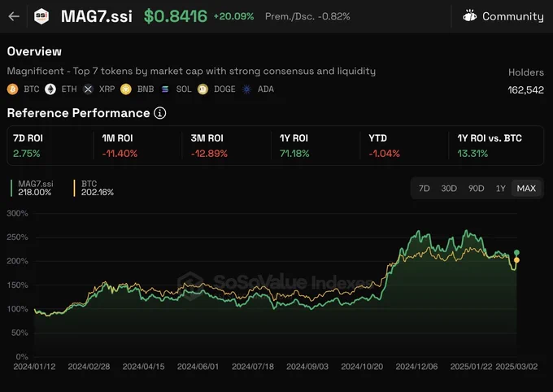This screenshot has width=553, height=392.
Task: Click the Holders count 162,542
Action: 525,90
